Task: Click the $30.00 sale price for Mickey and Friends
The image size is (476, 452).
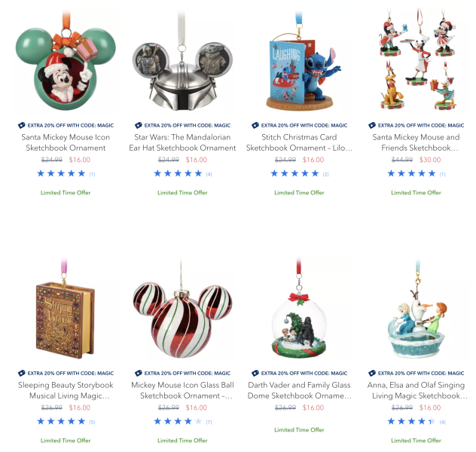Action: click(430, 160)
